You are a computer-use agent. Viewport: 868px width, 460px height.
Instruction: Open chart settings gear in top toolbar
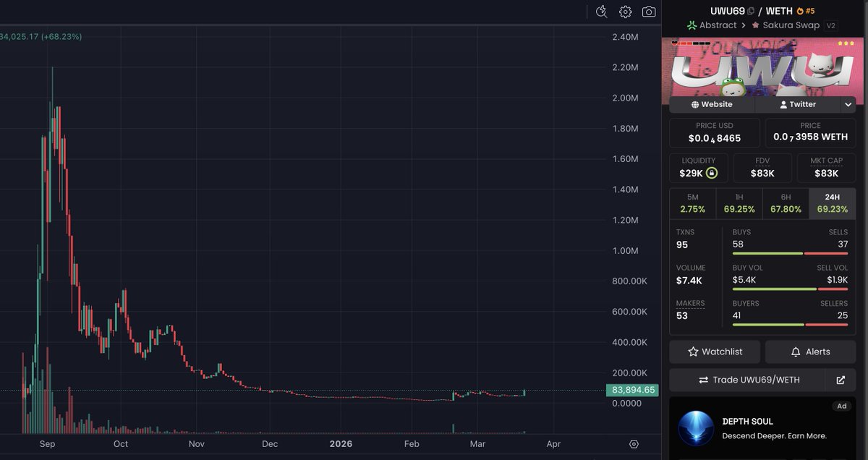[626, 12]
